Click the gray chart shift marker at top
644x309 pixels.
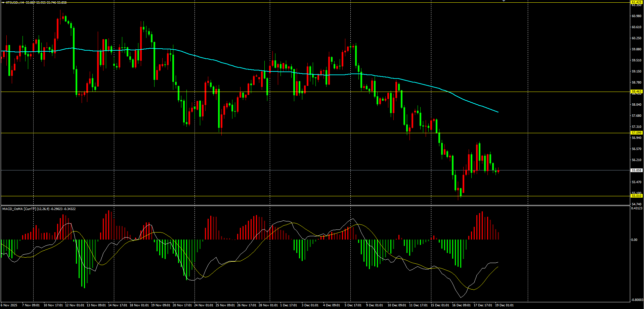504,1
